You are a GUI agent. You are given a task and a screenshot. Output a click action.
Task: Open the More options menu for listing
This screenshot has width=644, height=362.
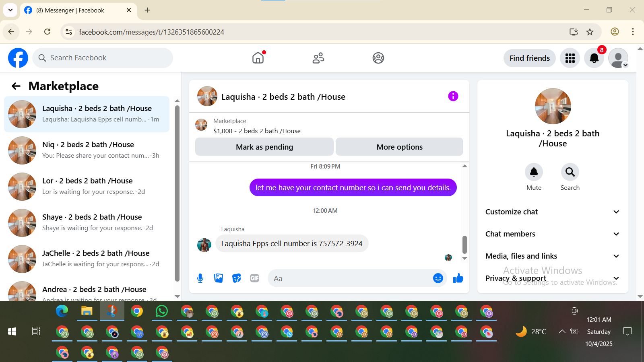pyautogui.click(x=399, y=147)
